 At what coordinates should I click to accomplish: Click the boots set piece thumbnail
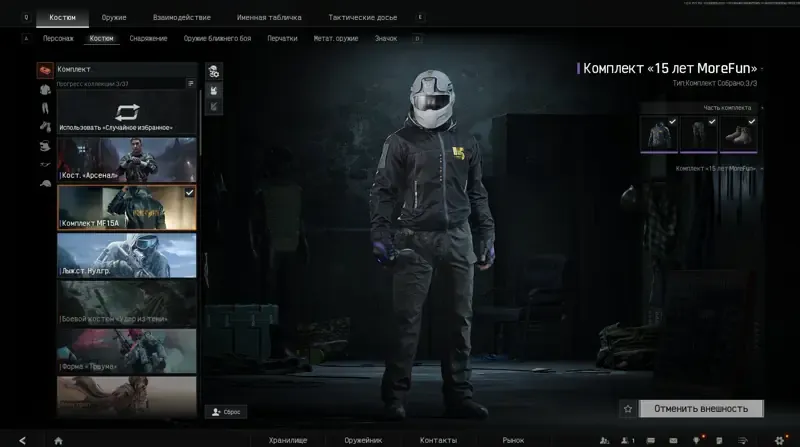[x=738, y=135]
